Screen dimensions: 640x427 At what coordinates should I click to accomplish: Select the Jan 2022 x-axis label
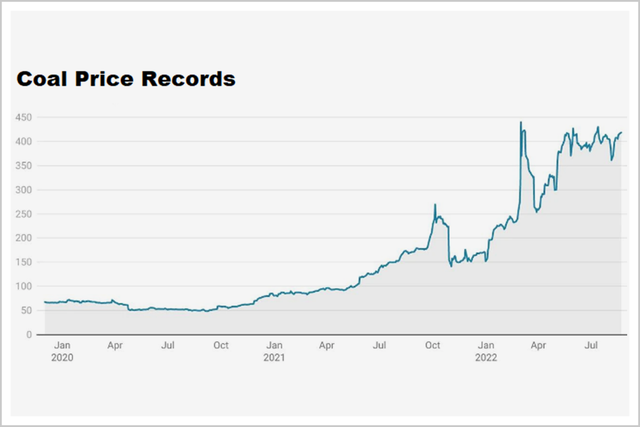click(x=486, y=351)
